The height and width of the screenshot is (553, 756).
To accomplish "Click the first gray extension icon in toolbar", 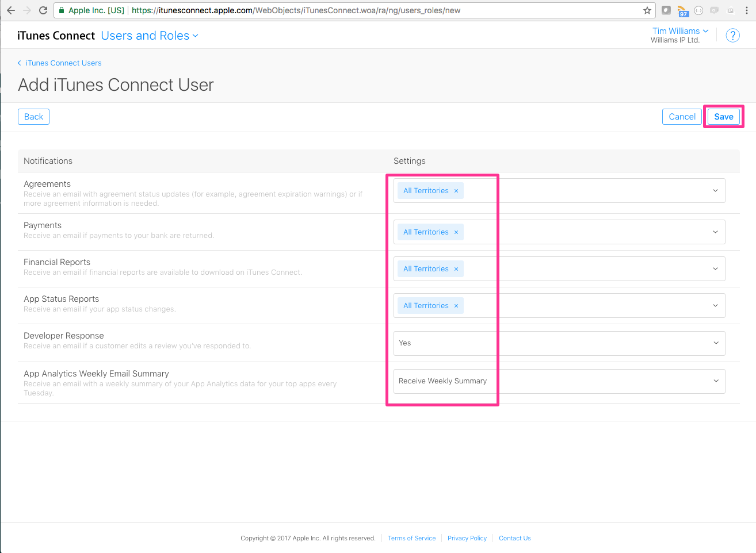I will pyautogui.click(x=666, y=10).
